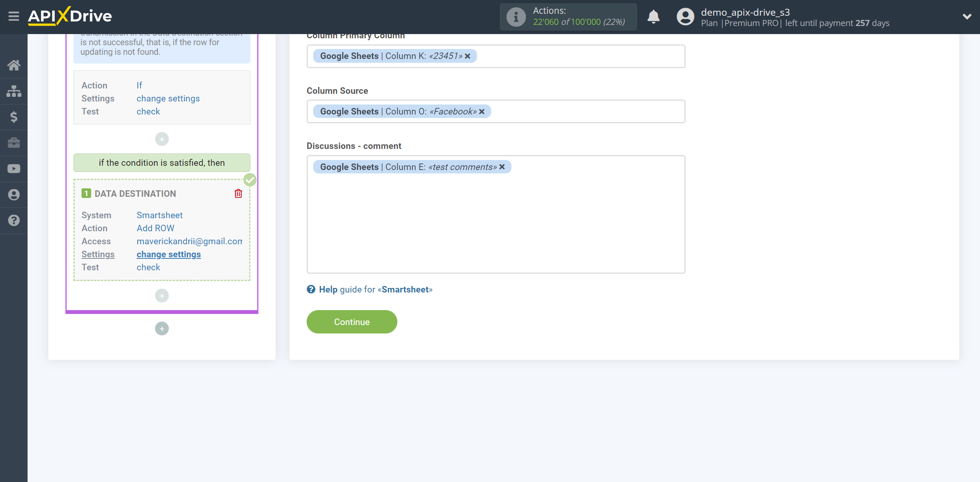980x482 pixels.
Task: Remove the Column K «23451» tag
Action: [468, 56]
